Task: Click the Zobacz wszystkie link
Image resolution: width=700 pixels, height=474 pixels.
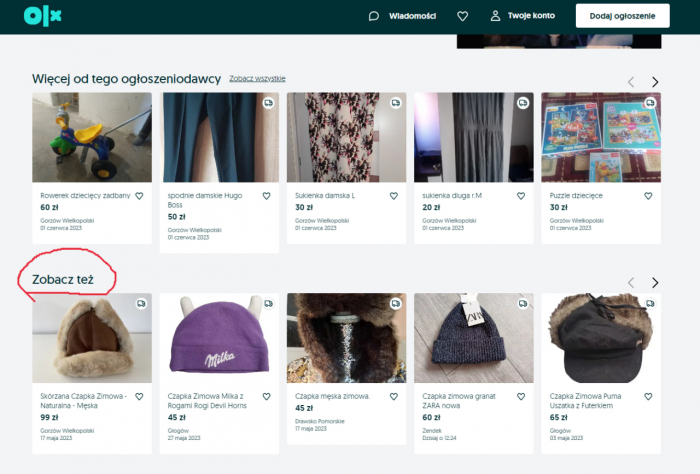Action: (257, 78)
